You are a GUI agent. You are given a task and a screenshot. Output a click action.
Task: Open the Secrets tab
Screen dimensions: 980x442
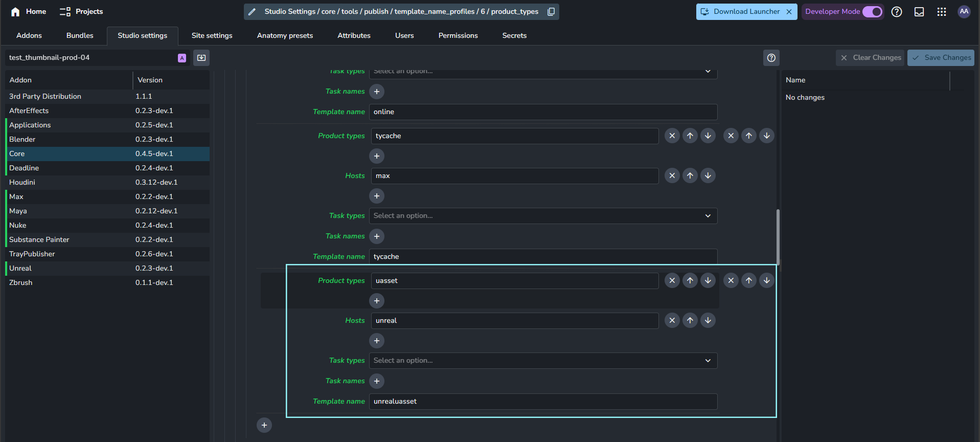514,36
